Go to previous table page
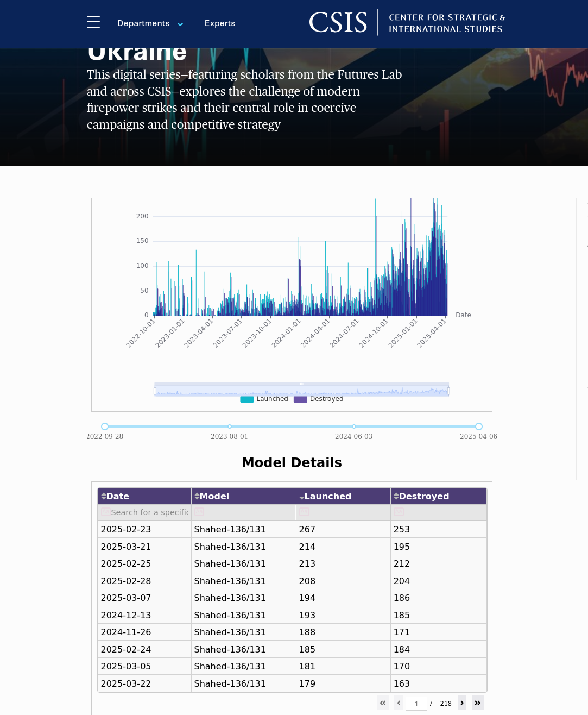588x715 pixels. coord(399,703)
